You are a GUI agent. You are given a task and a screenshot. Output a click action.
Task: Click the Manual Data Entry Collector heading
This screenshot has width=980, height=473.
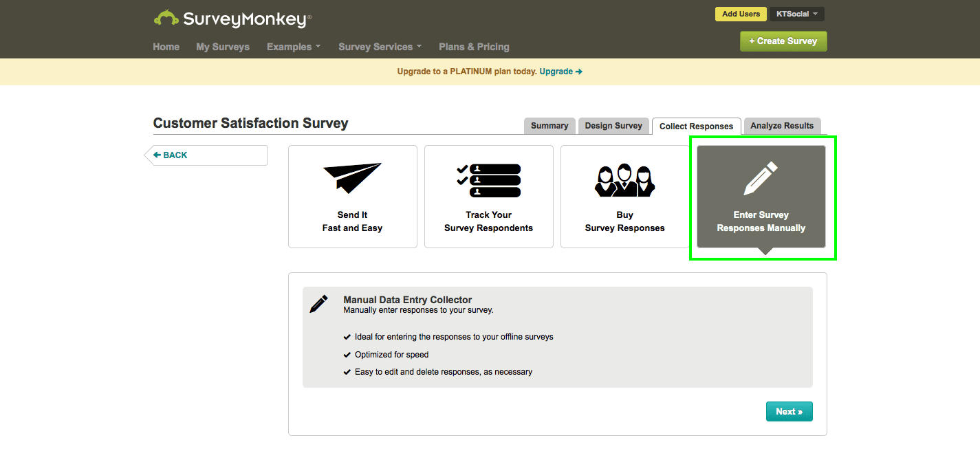pos(408,300)
